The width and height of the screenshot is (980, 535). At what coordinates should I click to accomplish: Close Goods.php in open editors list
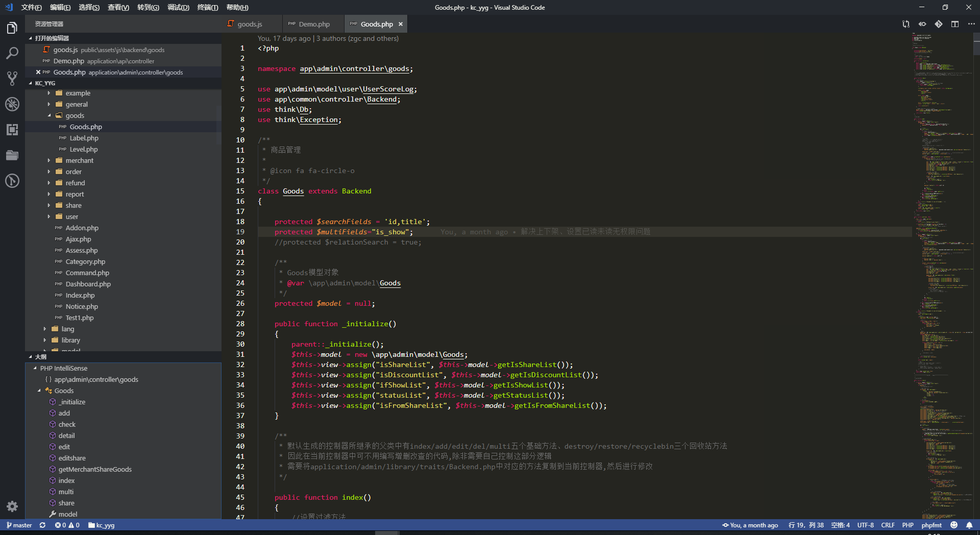(x=38, y=72)
